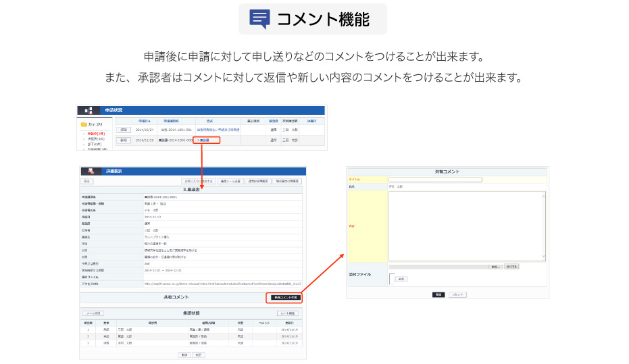629x364 pixels.
Task: Click the comment text area scrollbar
Action: pos(543,226)
